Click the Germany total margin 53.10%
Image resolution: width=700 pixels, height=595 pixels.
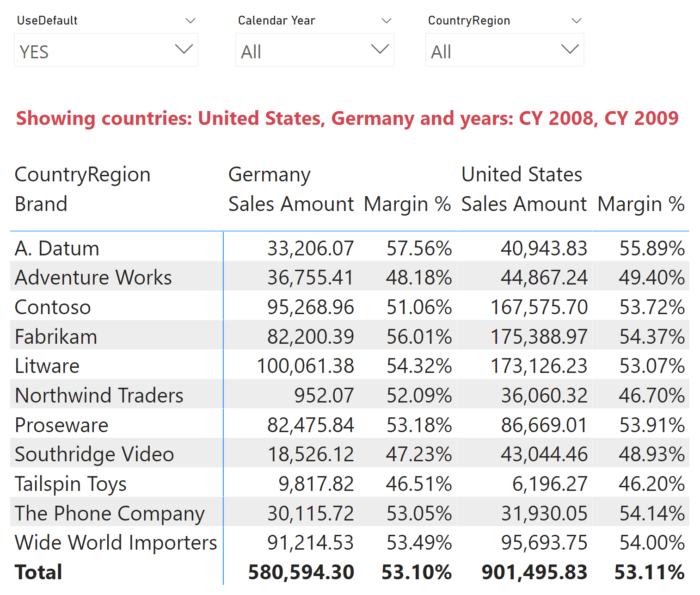click(x=417, y=572)
